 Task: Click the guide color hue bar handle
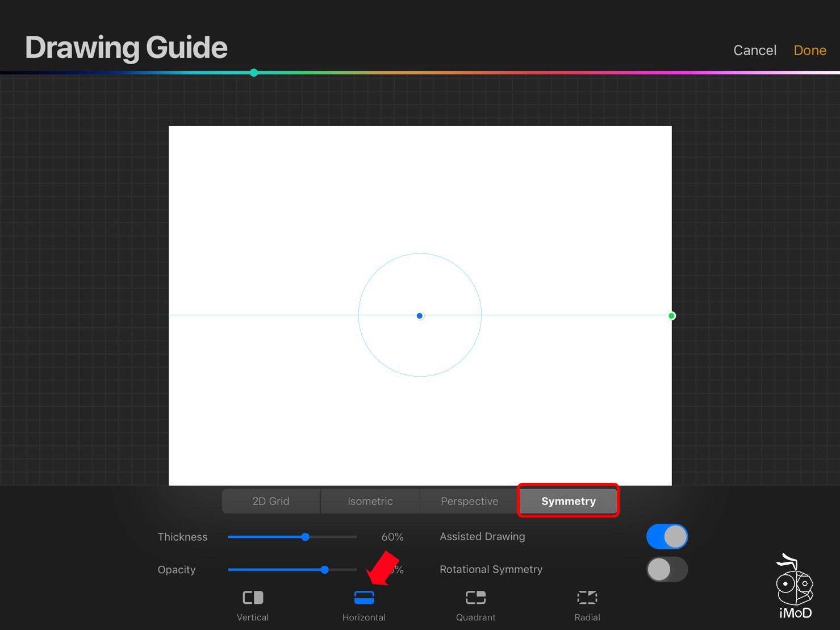pyautogui.click(x=254, y=73)
